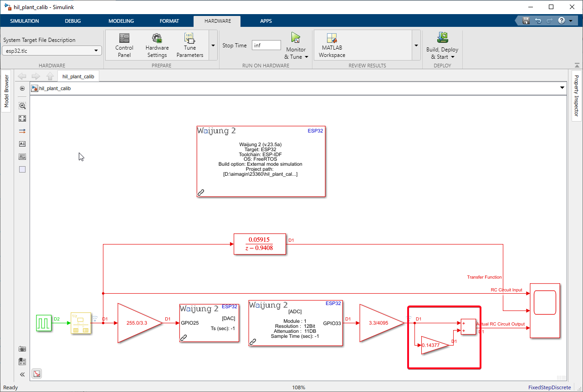Click Build, Deploy & Start button

pos(442,45)
